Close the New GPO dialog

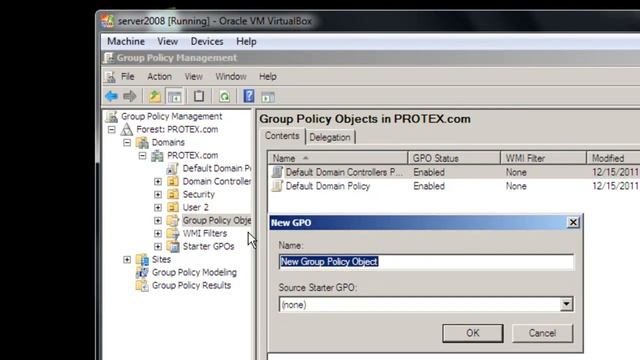click(x=573, y=222)
